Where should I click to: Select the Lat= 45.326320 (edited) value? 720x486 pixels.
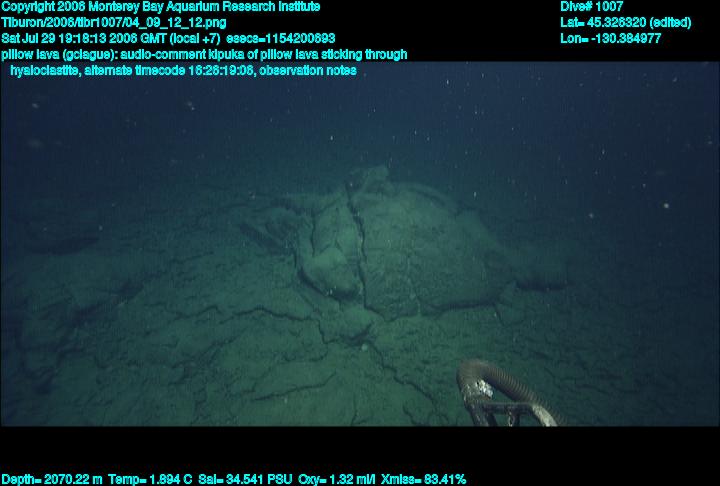click(625, 23)
